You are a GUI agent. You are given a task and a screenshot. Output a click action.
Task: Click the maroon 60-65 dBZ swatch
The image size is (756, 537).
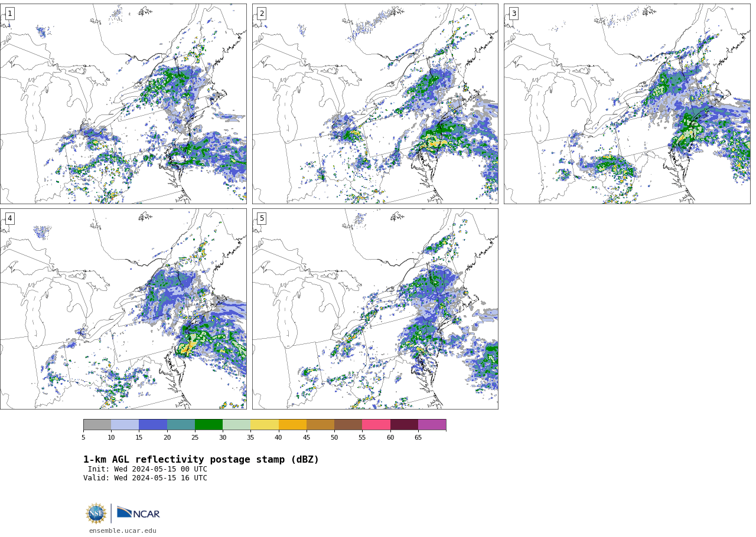click(x=404, y=425)
